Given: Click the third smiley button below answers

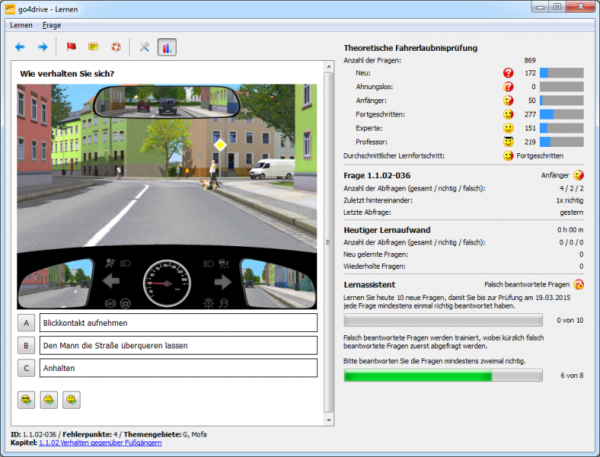Looking at the screenshot, I should tap(71, 399).
